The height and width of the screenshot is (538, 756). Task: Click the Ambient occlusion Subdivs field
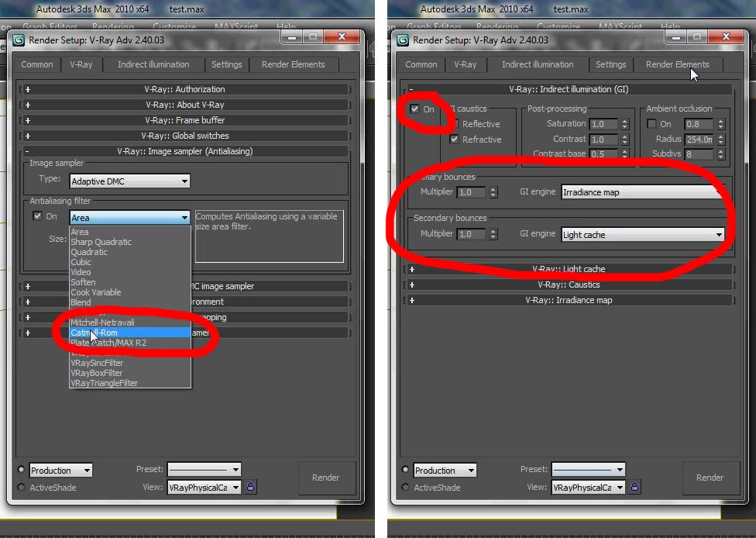[699, 154]
